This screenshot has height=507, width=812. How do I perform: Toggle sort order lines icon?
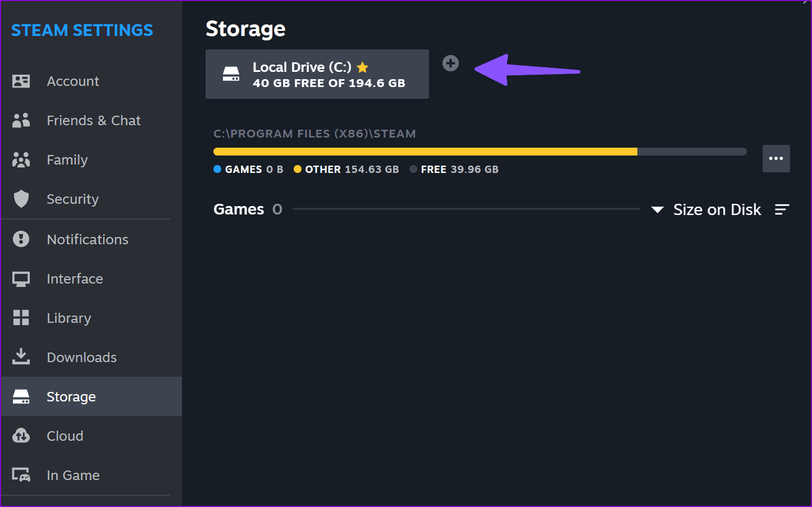click(x=782, y=209)
